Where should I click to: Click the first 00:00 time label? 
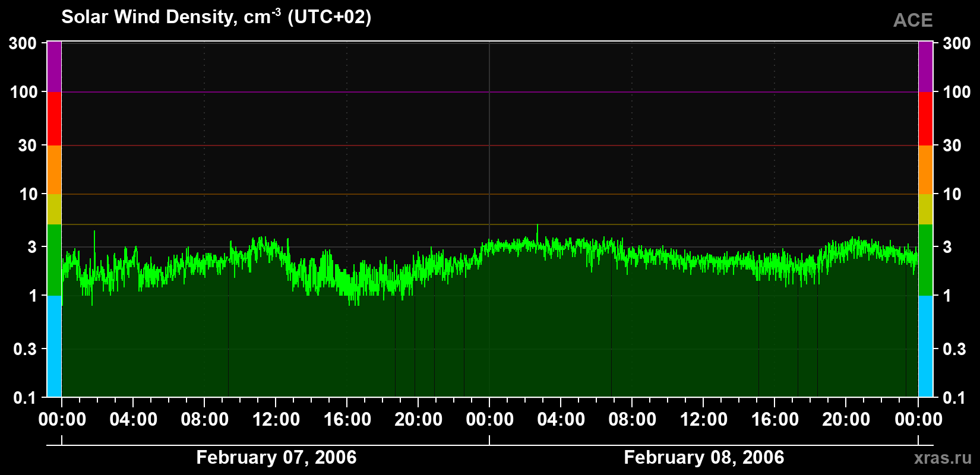point(62,419)
